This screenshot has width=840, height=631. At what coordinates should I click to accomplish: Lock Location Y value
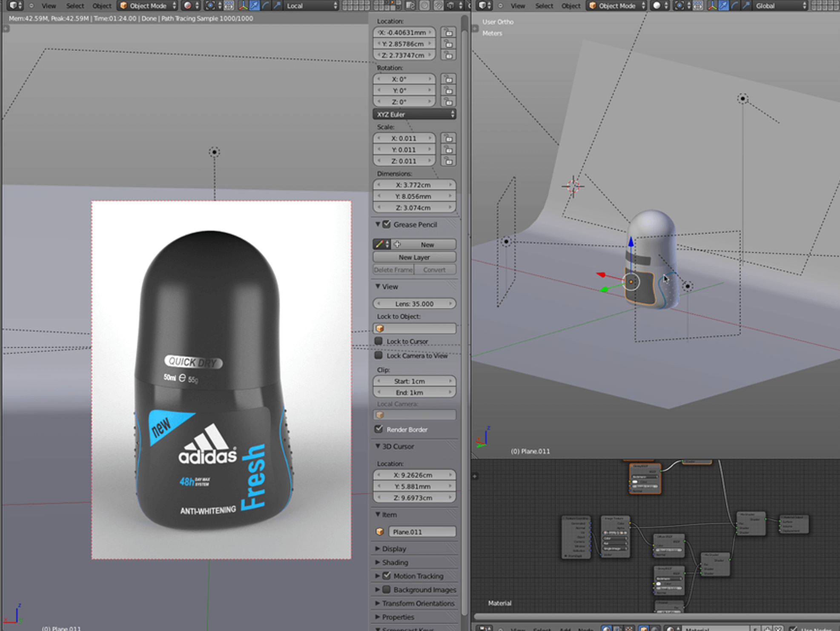(448, 43)
